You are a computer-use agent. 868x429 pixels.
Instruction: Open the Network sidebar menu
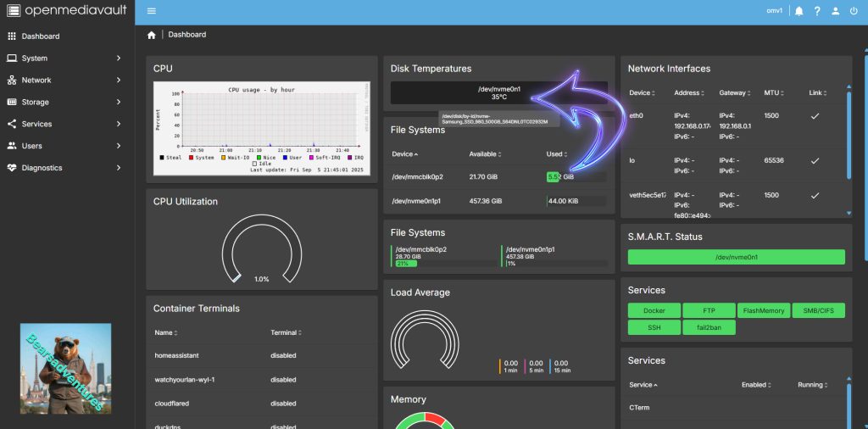tap(66, 81)
